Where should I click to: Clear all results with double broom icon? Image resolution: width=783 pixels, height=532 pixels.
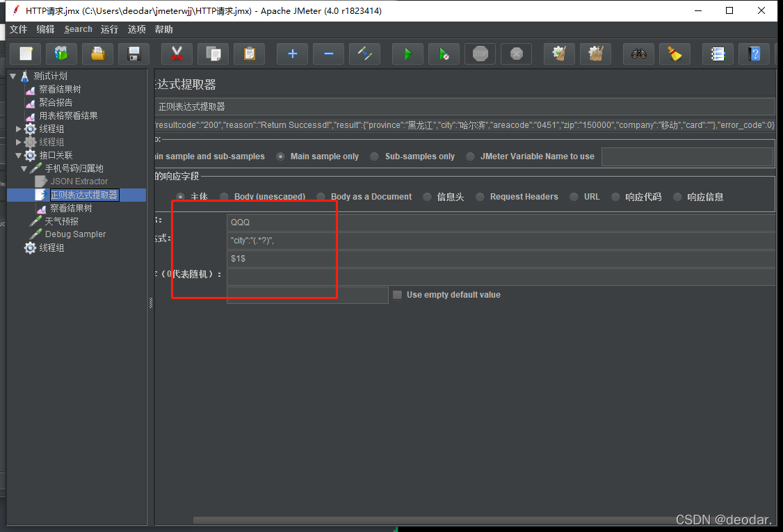596,54
